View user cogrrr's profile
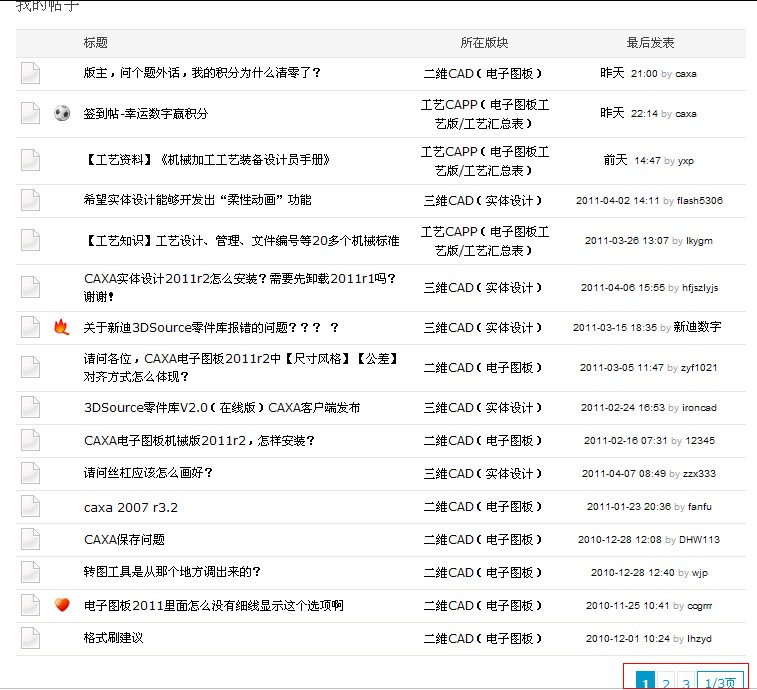 pyautogui.click(x=700, y=606)
